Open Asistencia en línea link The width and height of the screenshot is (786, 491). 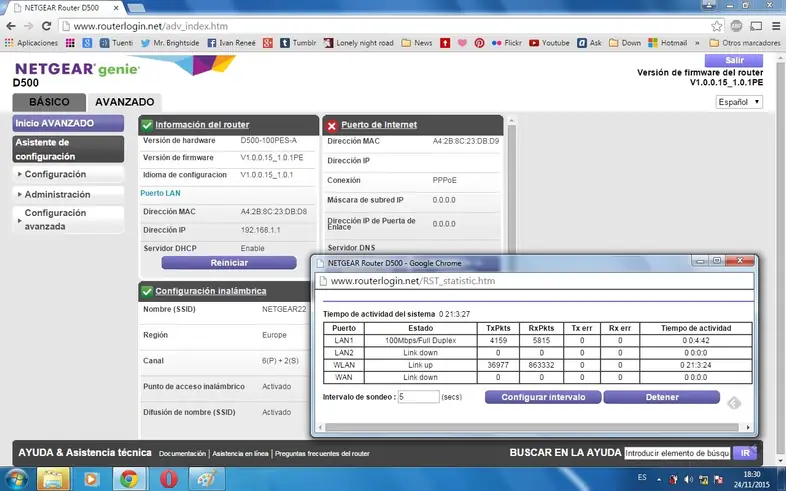240,453
